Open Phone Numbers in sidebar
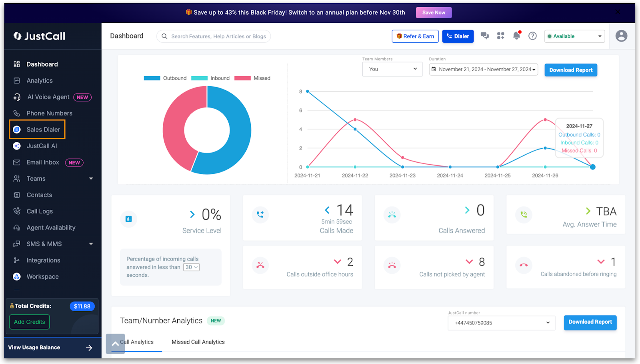Viewport: 640px width, 364px height. [x=50, y=113]
